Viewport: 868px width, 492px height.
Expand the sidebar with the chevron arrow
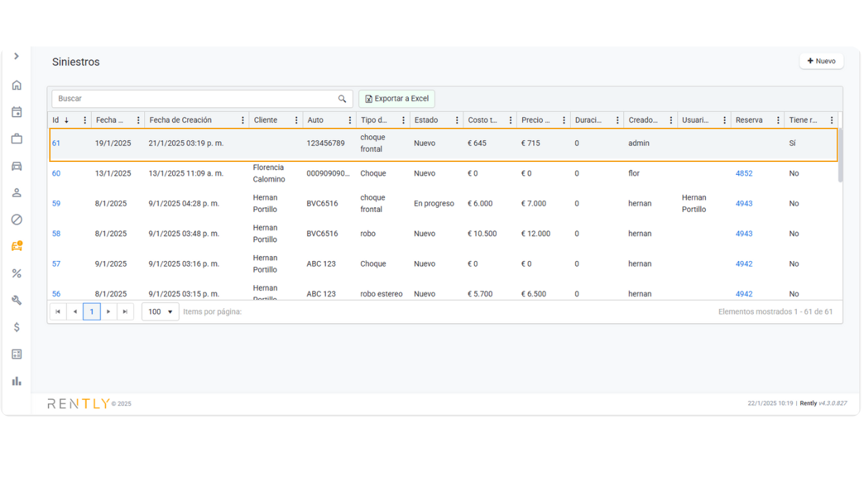[16, 56]
